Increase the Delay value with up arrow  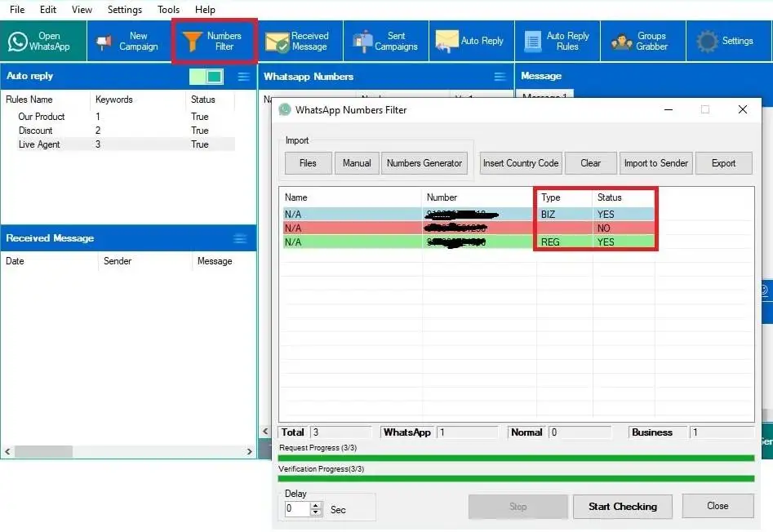point(316,505)
